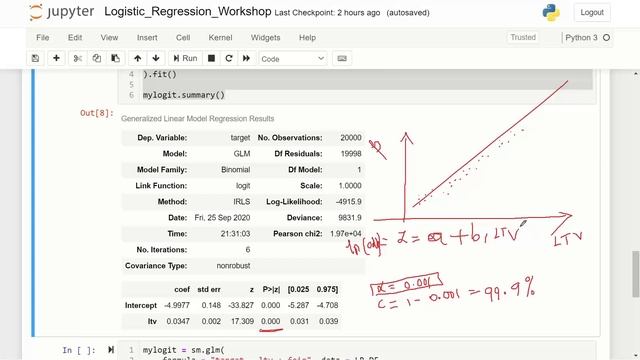Open the Widgets menu

pos(265,38)
